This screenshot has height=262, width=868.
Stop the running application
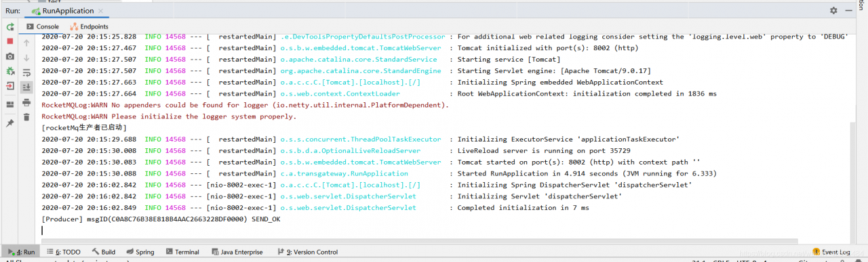(10, 41)
